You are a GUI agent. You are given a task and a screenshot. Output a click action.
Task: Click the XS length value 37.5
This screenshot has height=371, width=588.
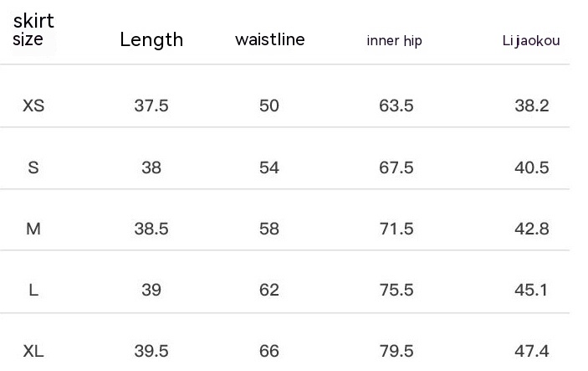(x=151, y=106)
